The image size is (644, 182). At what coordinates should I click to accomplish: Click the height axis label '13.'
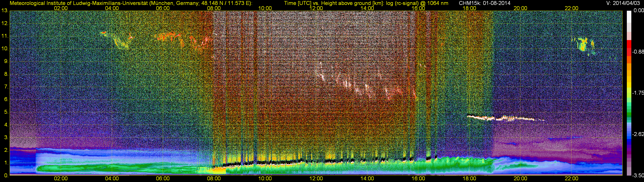pyautogui.click(x=5, y=11)
